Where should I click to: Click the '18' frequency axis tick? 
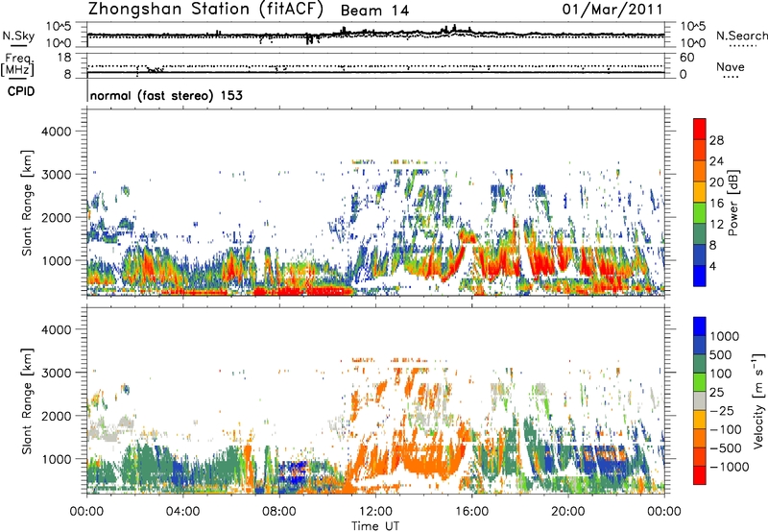coord(64,58)
